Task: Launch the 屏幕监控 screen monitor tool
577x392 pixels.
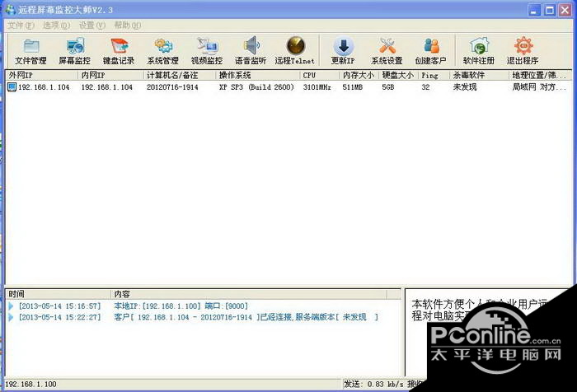Action: pyautogui.click(x=75, y=51)
